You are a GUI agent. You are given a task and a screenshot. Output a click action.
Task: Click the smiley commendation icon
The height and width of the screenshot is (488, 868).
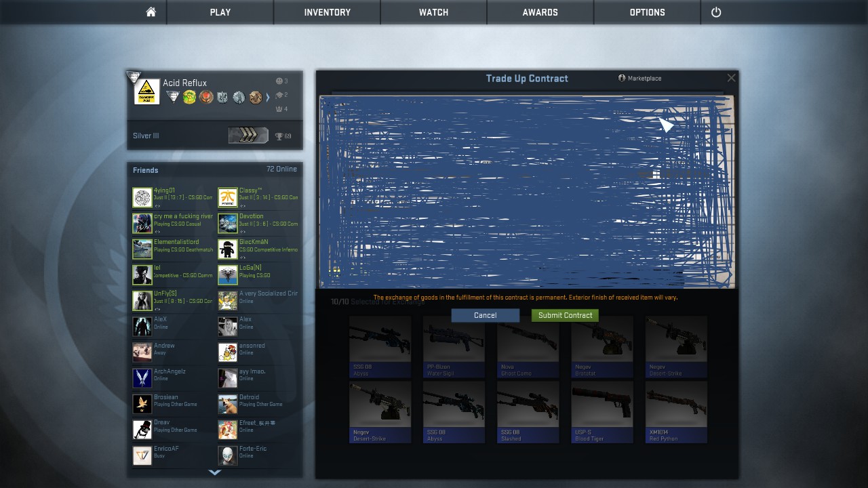(x=279, y=81)
